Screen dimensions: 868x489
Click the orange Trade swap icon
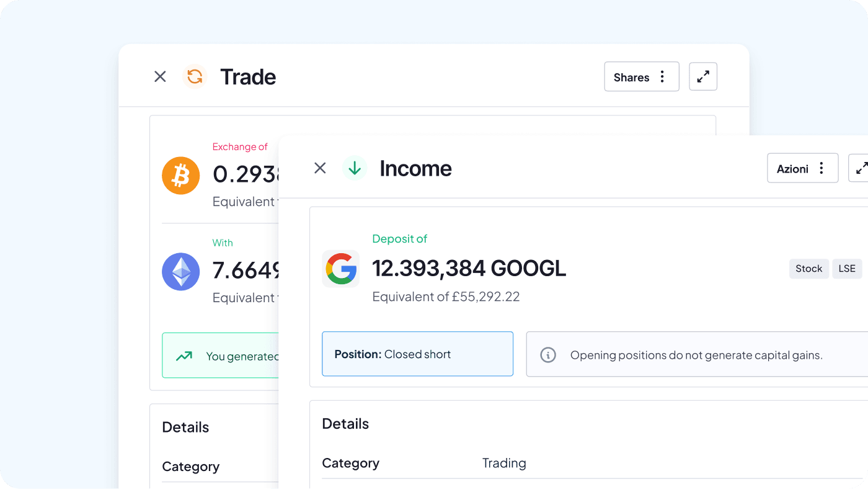pyautogui.click(x=195, y=77)
